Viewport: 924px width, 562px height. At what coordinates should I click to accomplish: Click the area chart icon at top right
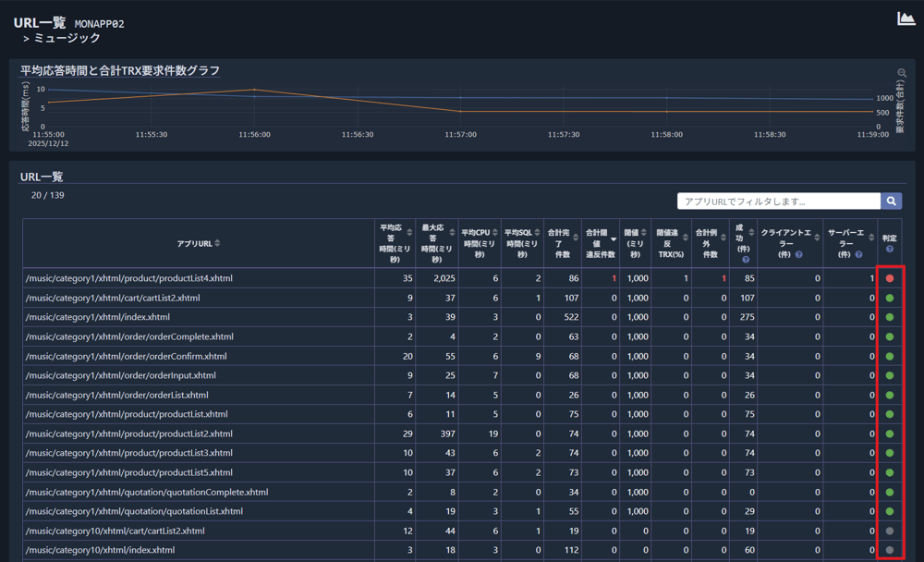click(x=906, y=19)
